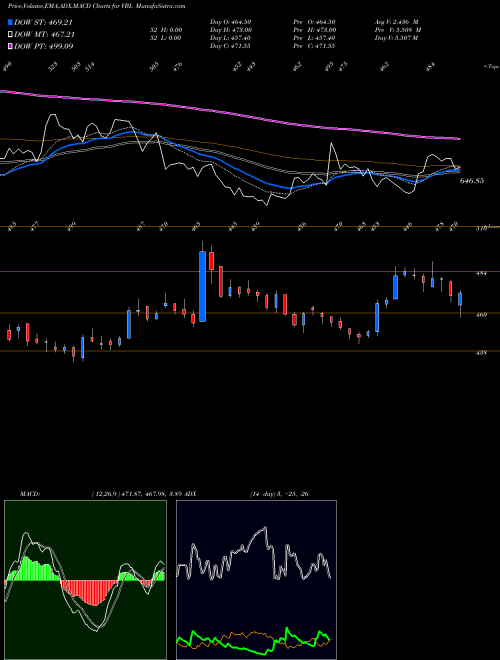Click the ADX '(14 day)' values text
The image size is (500, 660).
pos(279,494)
